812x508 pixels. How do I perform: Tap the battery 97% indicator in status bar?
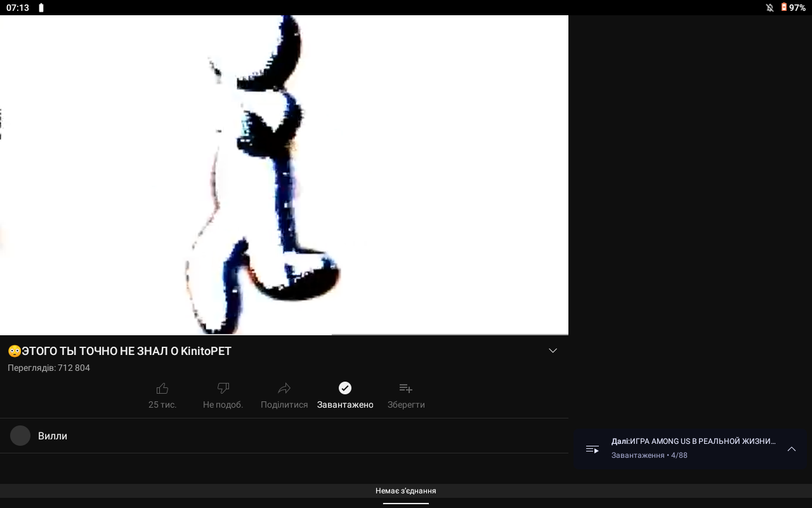coord(793,8)
